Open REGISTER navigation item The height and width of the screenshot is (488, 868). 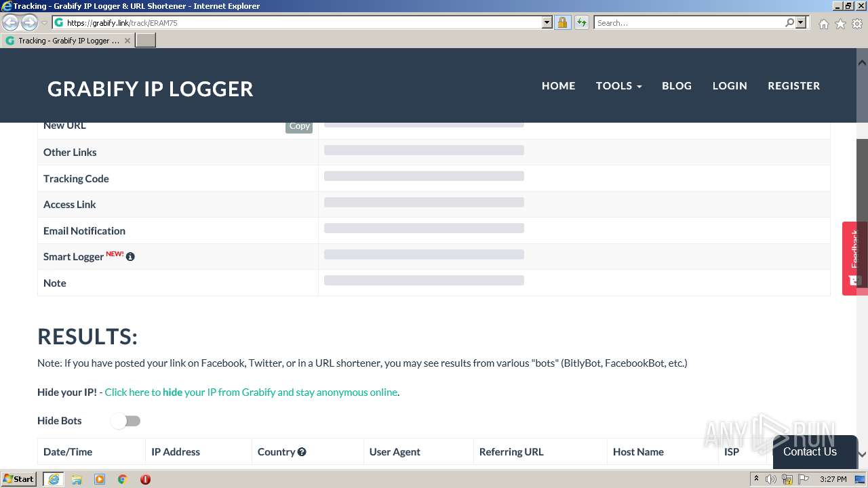coord(793,85)
